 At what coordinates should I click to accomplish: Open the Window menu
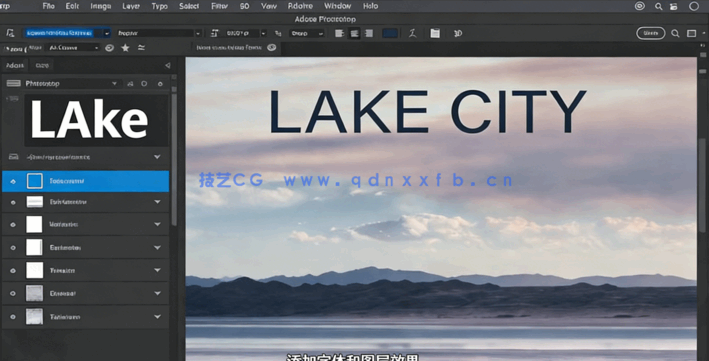[x=337, y=6]
